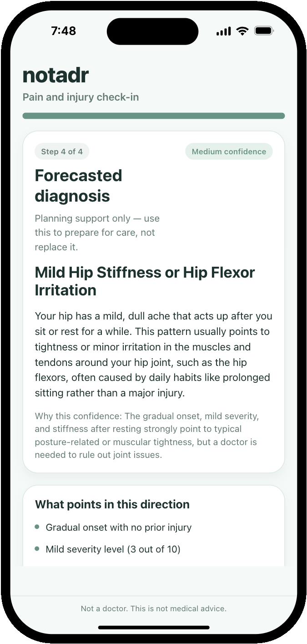Tap the green progress bar
The height and width of the screenshot is (644, 307).
[153, 116]
